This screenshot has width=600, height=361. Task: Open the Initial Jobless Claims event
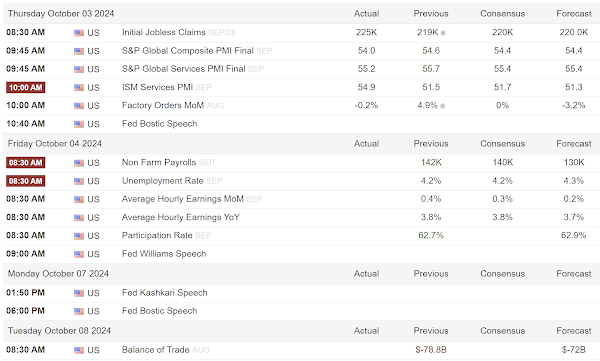pos(163,32)
